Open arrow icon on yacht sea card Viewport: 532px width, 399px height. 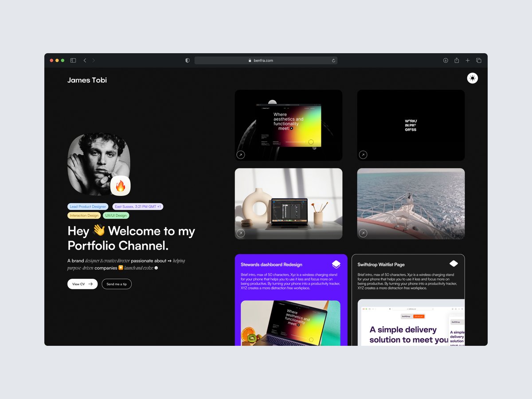(363, 233)
